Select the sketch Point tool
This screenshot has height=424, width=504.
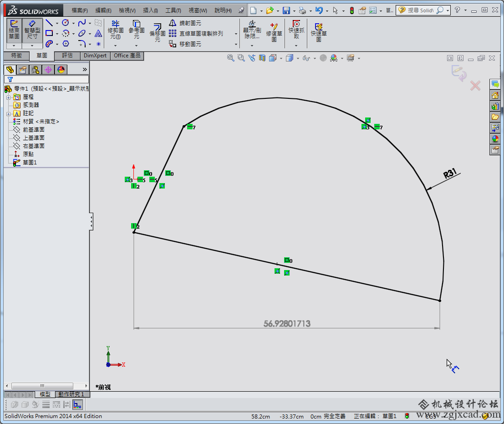[98, 44]
